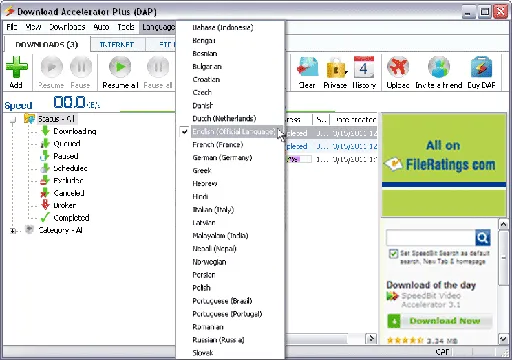Click SpeedBit Video Accelerator 3.1 link
Viewport: 512px width, 360px height.
[431, 300]
